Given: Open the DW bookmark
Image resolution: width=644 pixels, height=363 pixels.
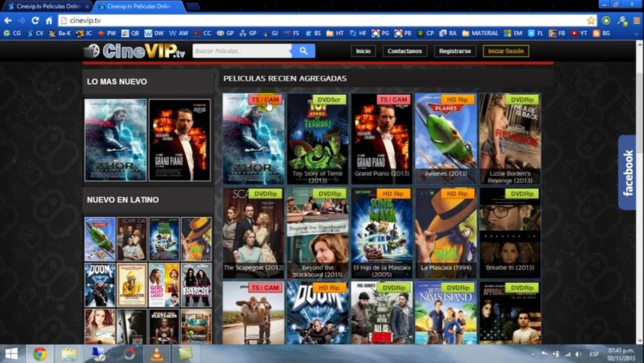Looking at the screenshot, I should pyautogui.click(x=154, y=33).
